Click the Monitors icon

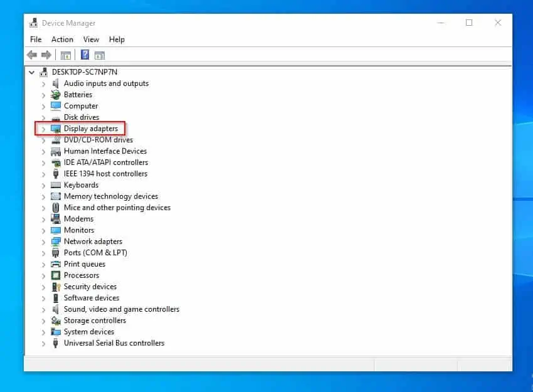click(56, 230)
